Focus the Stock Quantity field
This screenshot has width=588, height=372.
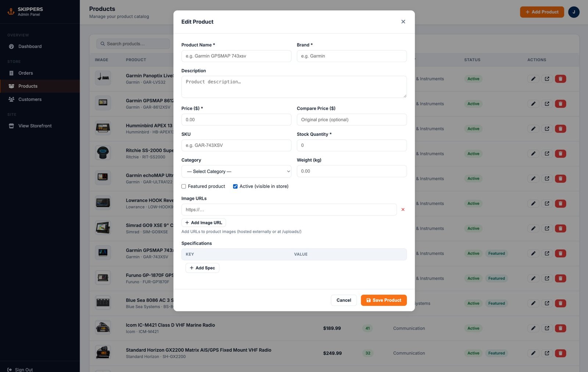click(x=352, y=145)
